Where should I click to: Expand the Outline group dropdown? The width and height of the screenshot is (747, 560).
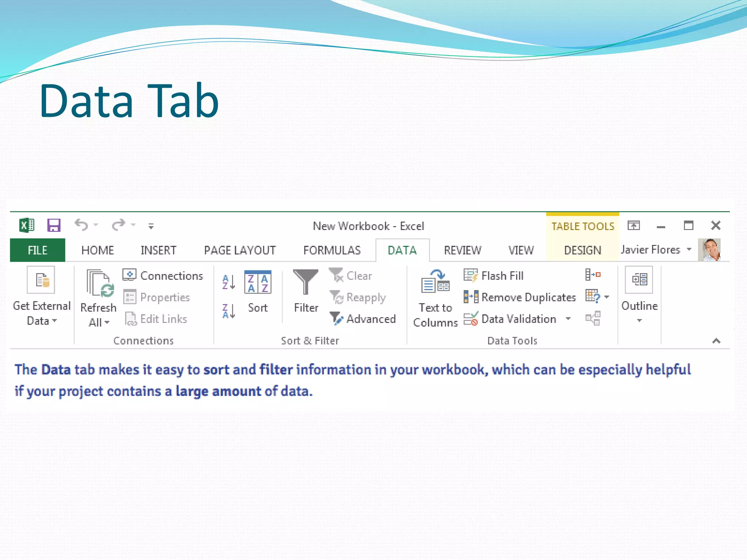[x=639, y=320]
